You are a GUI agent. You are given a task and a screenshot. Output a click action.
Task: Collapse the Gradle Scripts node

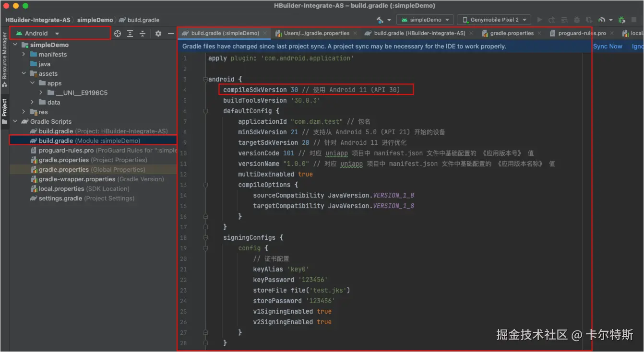pos(15,121)
